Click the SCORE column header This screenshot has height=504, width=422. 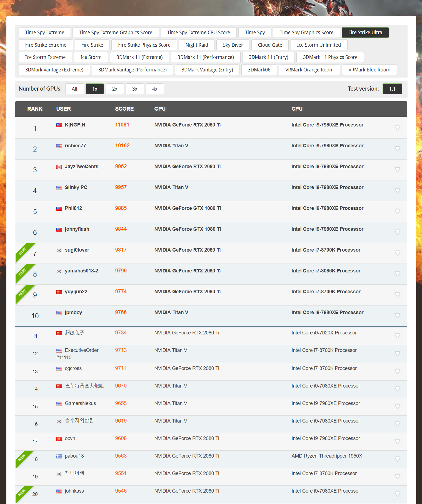click(124, 109)
